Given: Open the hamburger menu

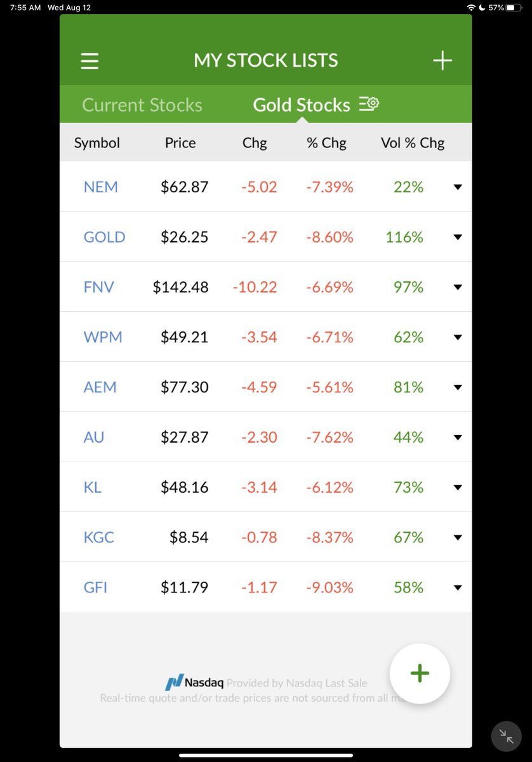Looking at the screenshot, I should (90, 61).
